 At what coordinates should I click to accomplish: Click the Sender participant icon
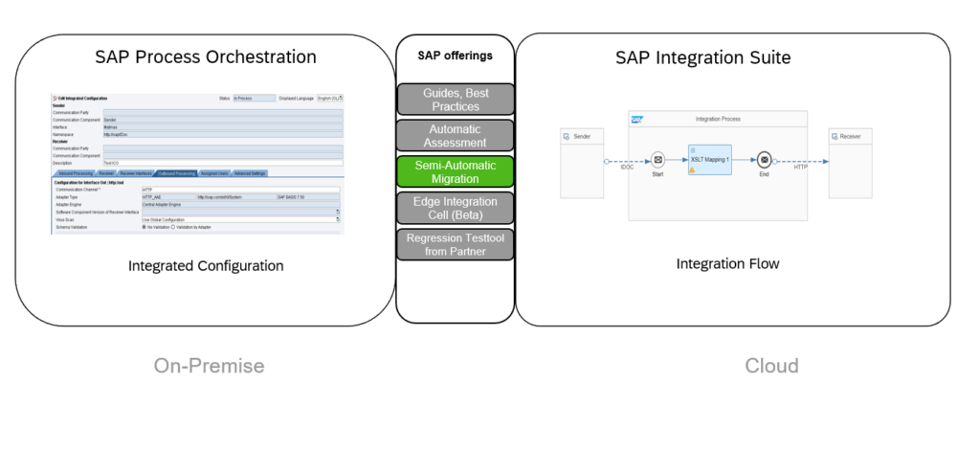(x=568, y=137)
